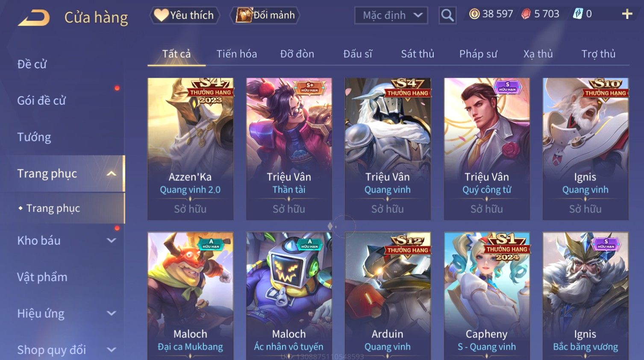
Task: Select Azzen'Ka Quang vinh 2.0 skin card
Action: tap(190, 149)
